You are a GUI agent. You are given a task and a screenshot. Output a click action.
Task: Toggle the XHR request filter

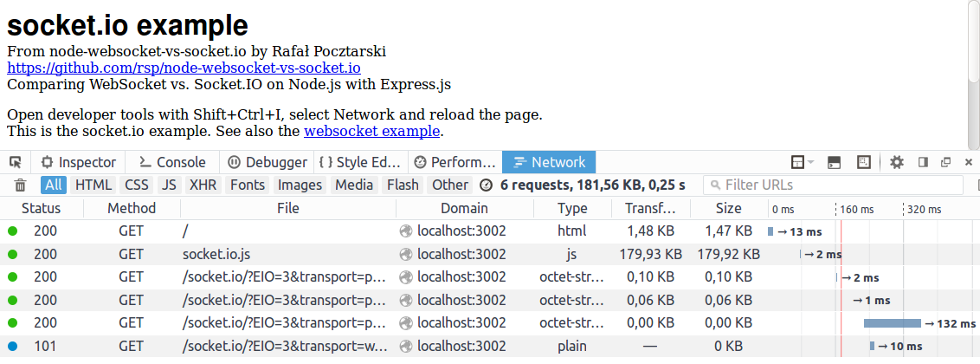[203, 185]
